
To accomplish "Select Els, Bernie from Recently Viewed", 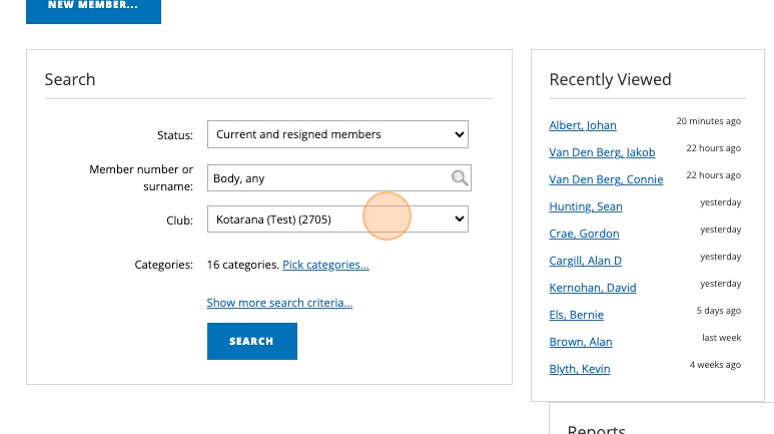I will pos(576,315).
